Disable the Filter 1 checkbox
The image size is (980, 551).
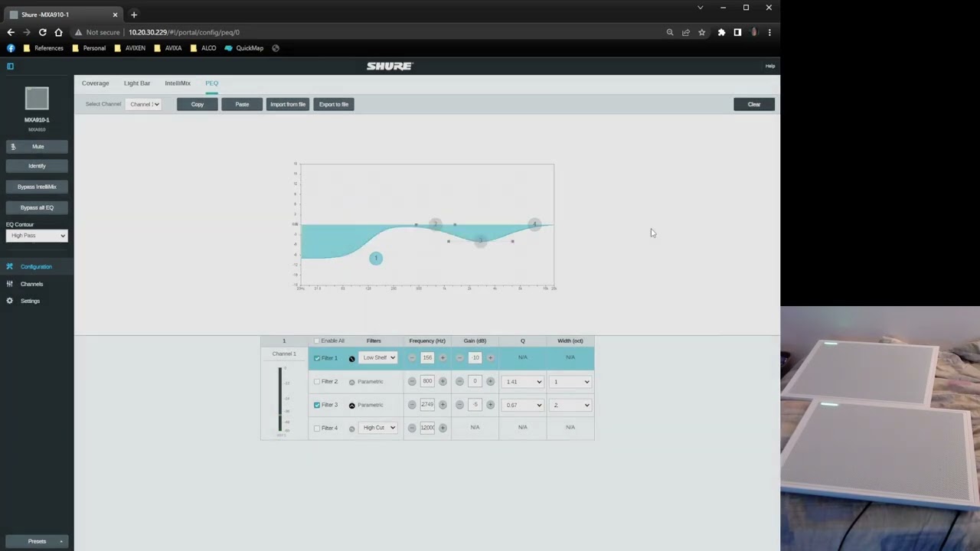(317, 358)
